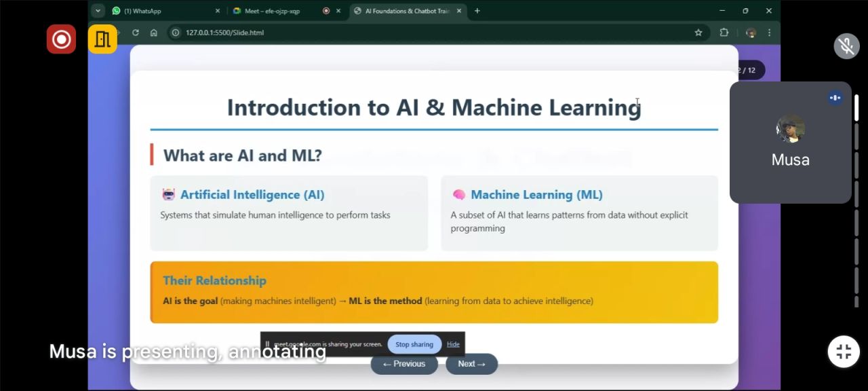Click the What are AI and ML? heading

tap(243, 155)
